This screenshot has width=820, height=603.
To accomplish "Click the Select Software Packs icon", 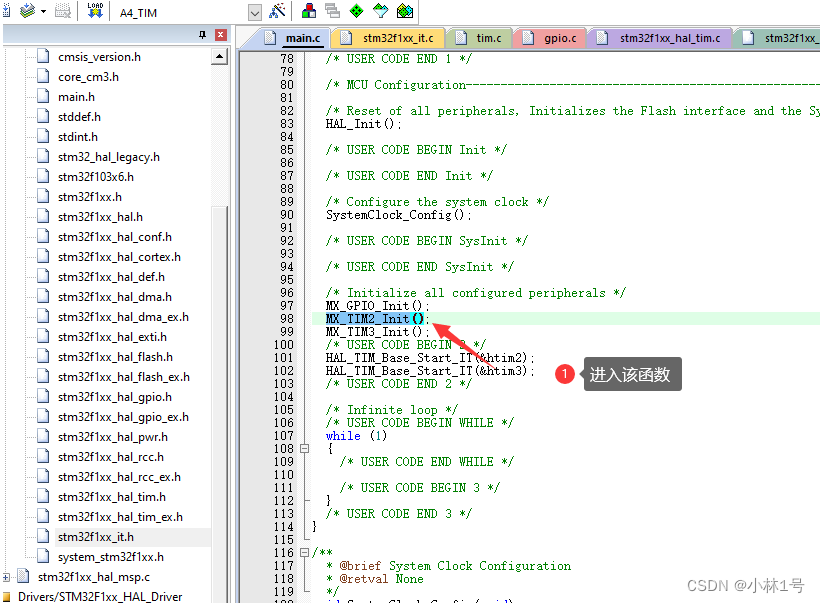I will tap(380, 11).
